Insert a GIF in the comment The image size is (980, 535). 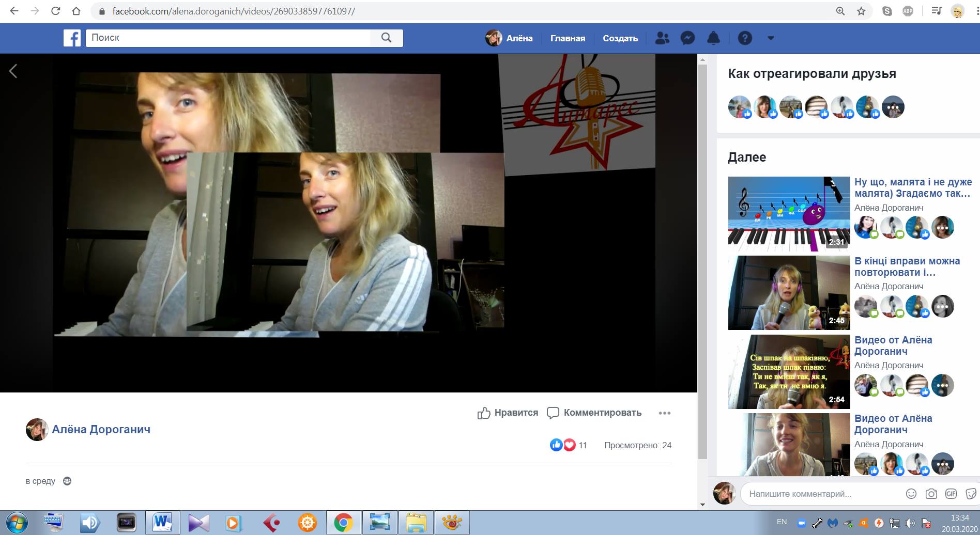(x=951, y=494)
